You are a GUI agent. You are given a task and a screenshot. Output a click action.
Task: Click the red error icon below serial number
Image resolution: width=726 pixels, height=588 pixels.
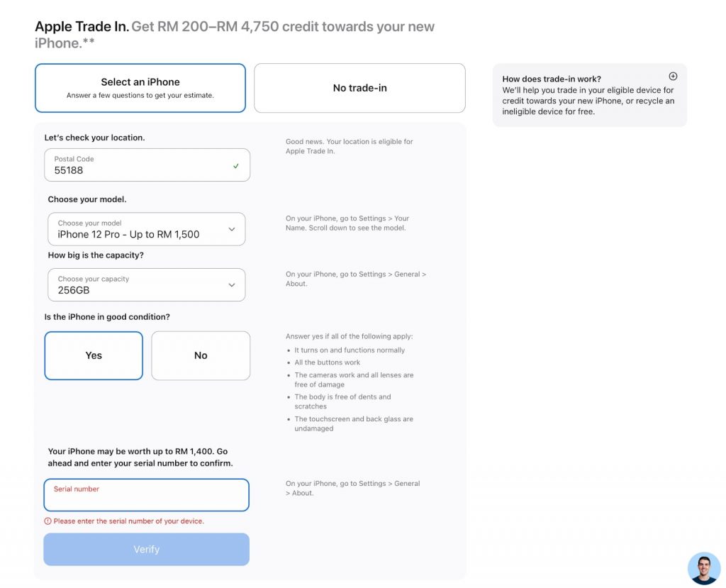point(48,521)
